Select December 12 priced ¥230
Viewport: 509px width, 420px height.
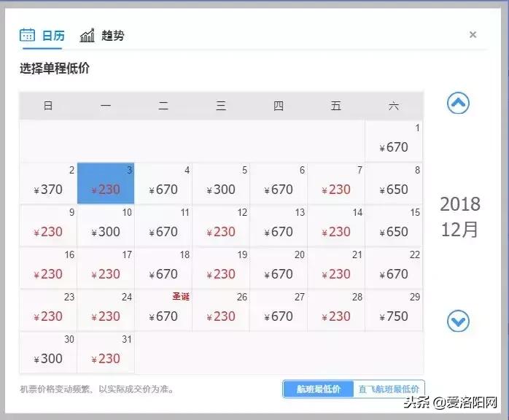tap(221, 225)
